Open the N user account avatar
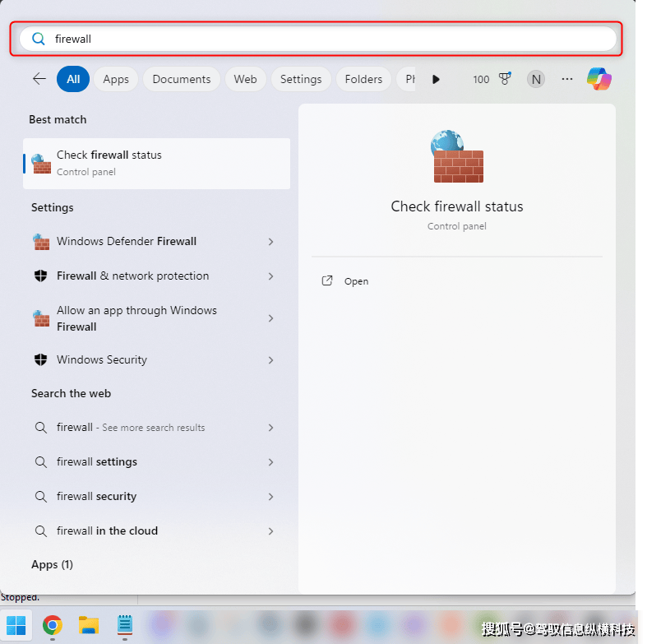The image size is (647, 644). pos(535,79)
